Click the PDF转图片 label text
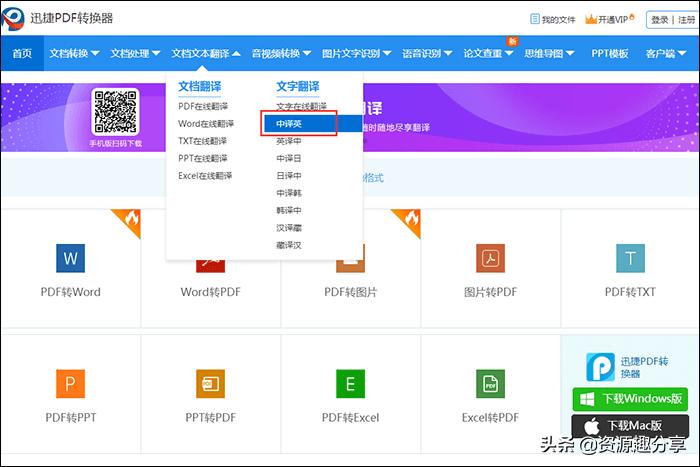The height and width of the screenshot is (467, 700). (350, 292)
